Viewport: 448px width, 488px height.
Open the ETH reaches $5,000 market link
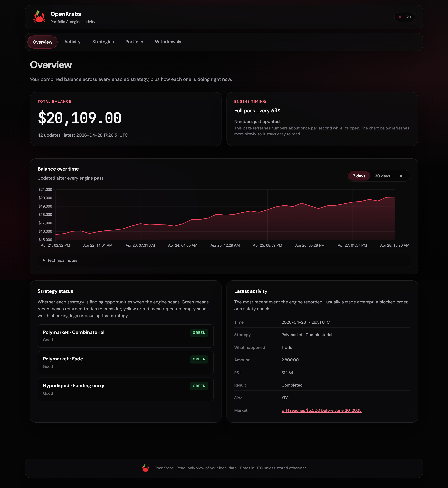click(321, 410)
